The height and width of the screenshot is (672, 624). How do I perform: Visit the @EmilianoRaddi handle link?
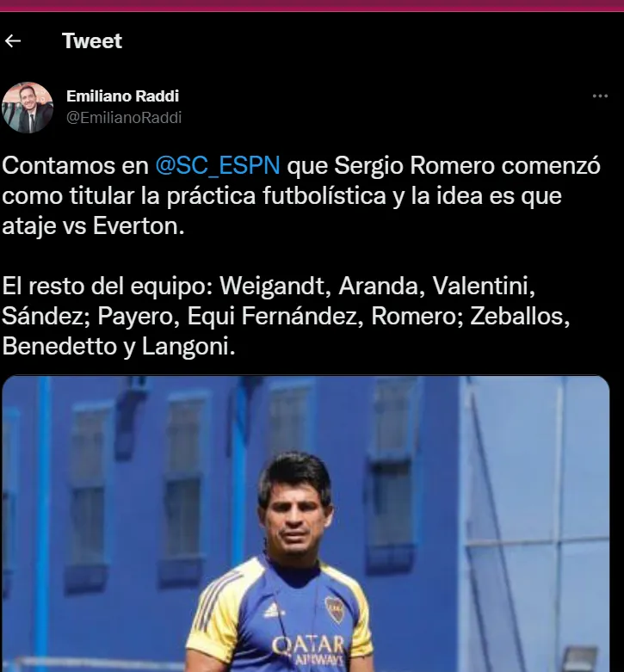124,118
